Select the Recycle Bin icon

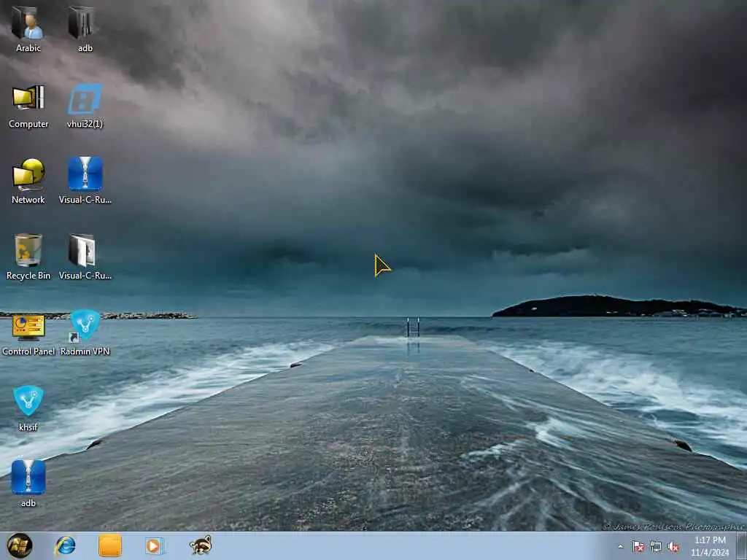tap(28, 249)
